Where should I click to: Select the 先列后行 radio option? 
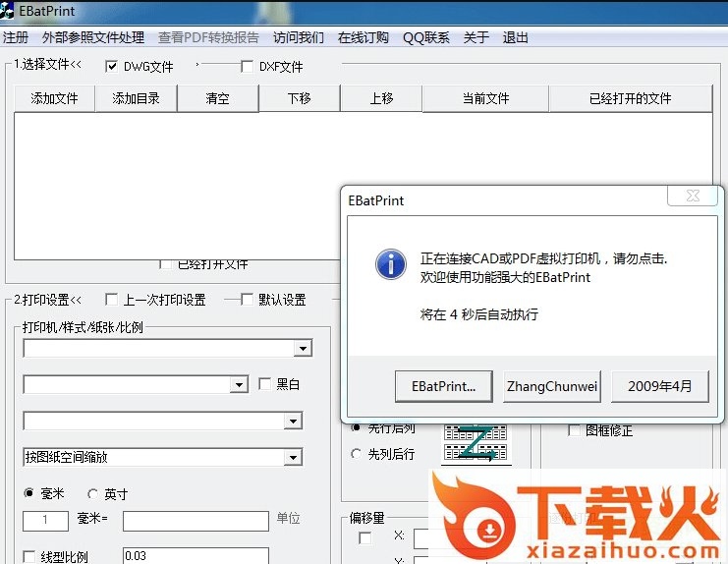click(x=356, y=454)
